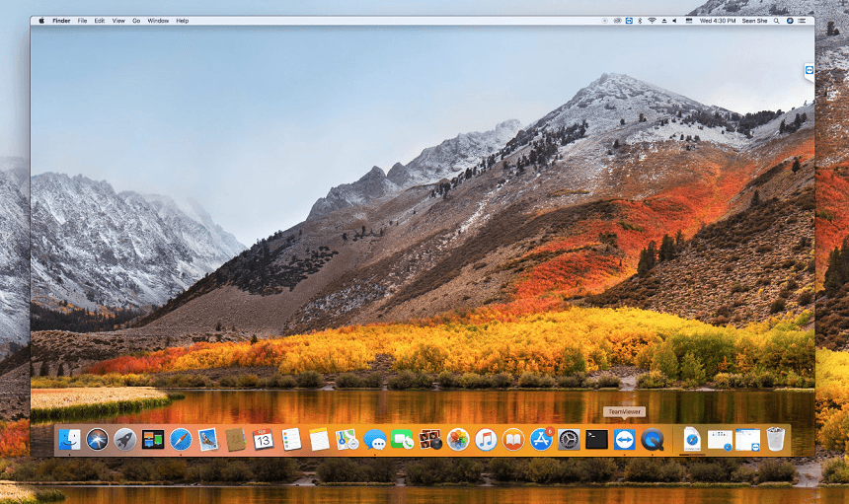Viewport: 849px width, 504px height.
Task: Open the File menu
Action: pyautogui.click(x=82, y=21)
